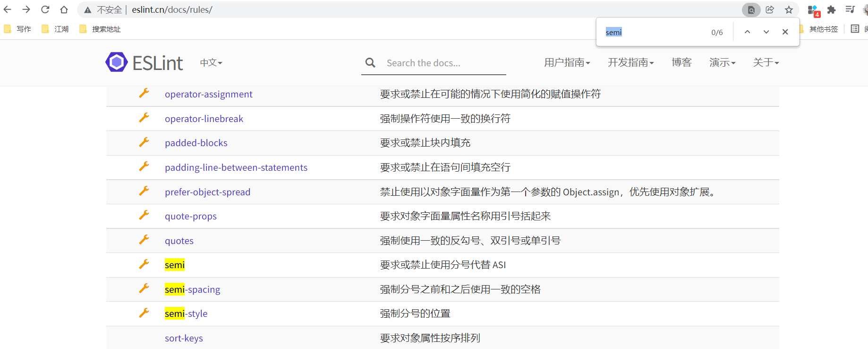The width and height of the screenshot is (868, 349).
Task: Go back to the previous page
Action: (8, 9)
